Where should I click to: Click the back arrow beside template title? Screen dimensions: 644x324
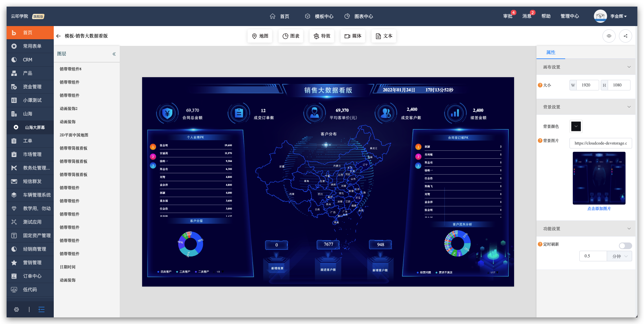pyautogui.click(x=58, y=36)
